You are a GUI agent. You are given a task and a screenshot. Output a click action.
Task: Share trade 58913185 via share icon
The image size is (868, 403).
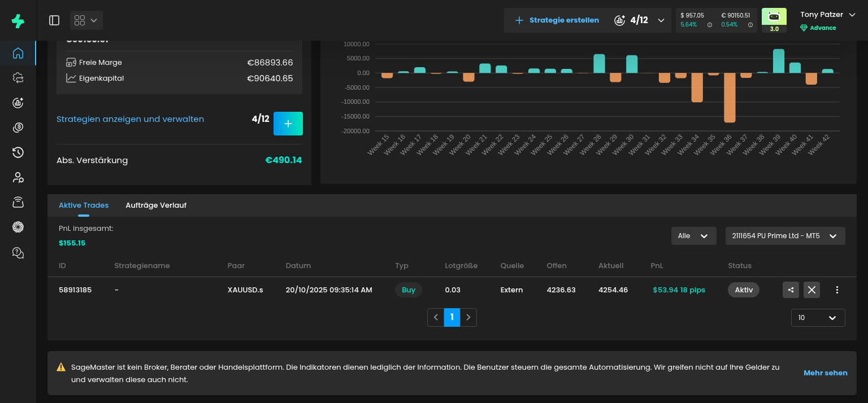[x=791, y=290]
